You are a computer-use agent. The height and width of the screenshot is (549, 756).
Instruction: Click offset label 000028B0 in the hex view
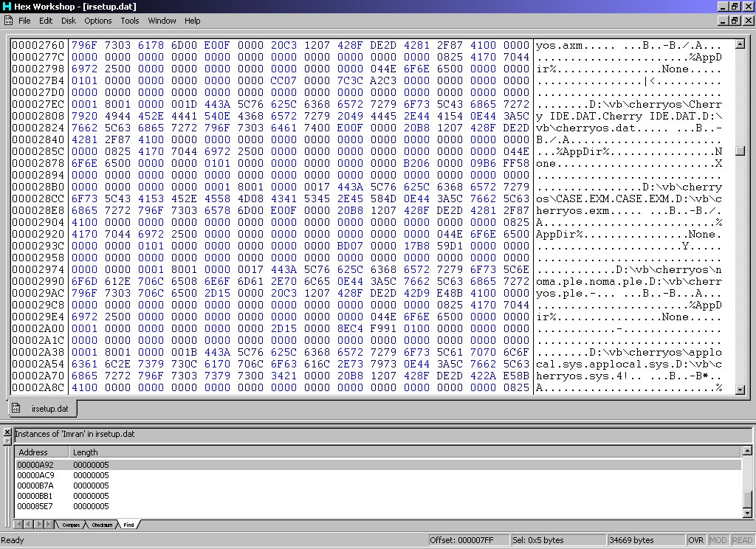click(38, 187)
